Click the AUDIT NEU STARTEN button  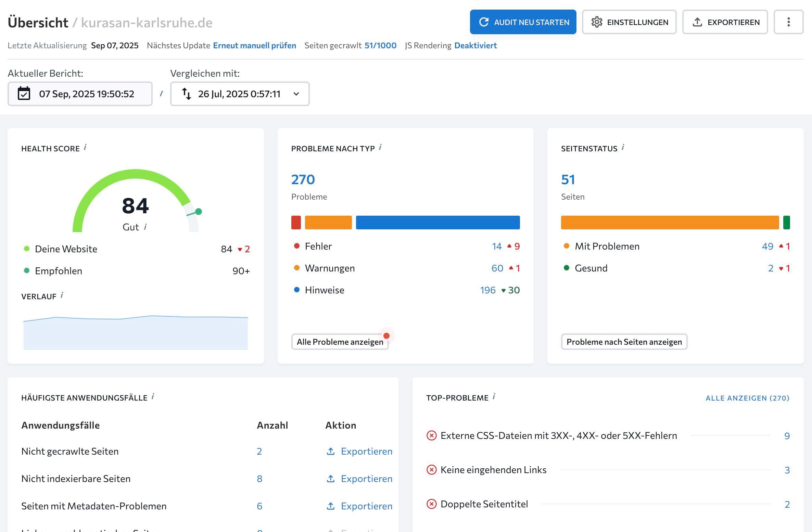(x=523, y=22)
